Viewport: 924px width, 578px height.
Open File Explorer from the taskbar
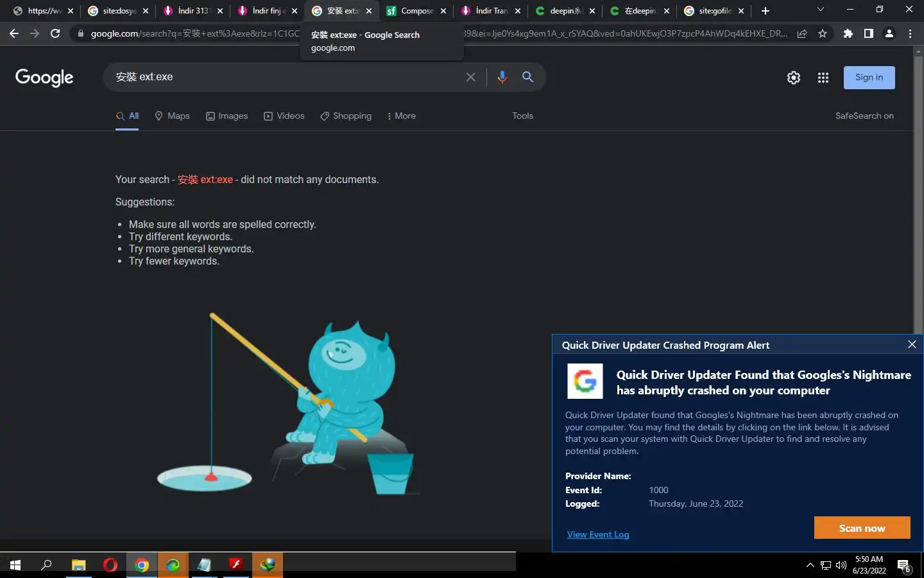[78, 565]
